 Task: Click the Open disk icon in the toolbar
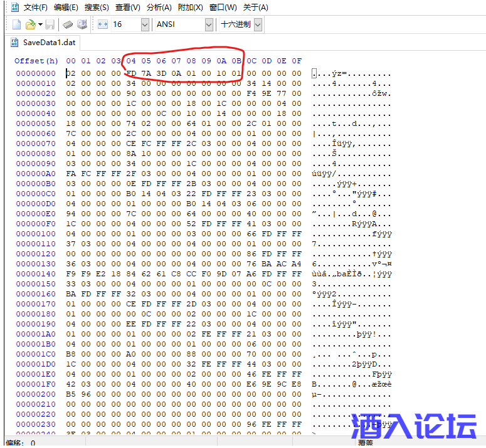pos(82,24)
